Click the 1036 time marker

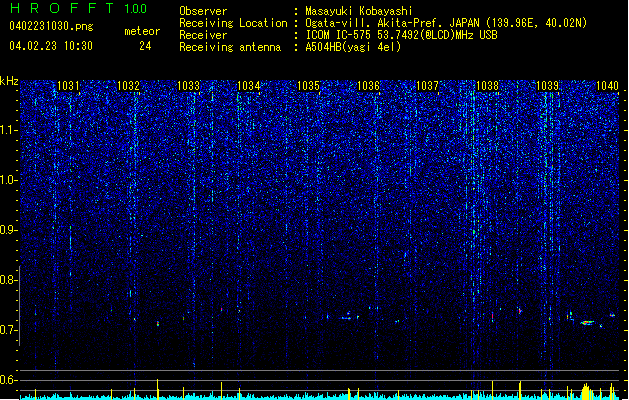coord(368,86)
